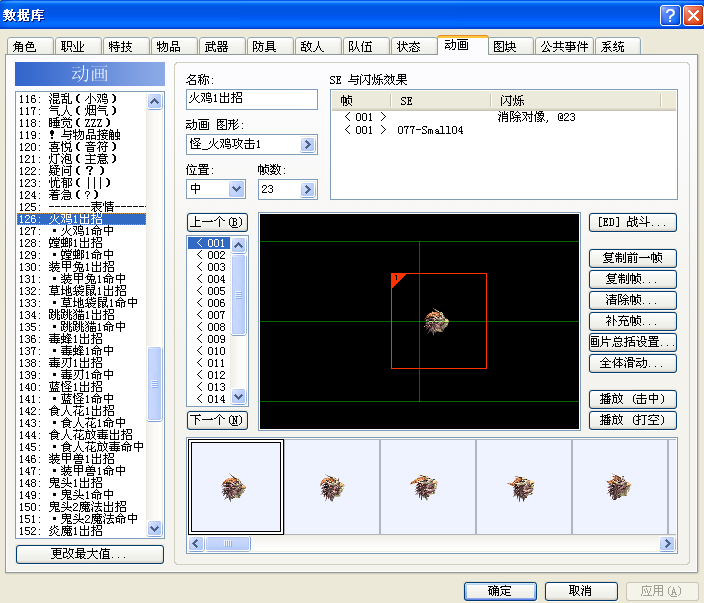Expand the 位置 dropdown
The height and width of the screenshot is (603, 704).
click(x=237, y=189)
